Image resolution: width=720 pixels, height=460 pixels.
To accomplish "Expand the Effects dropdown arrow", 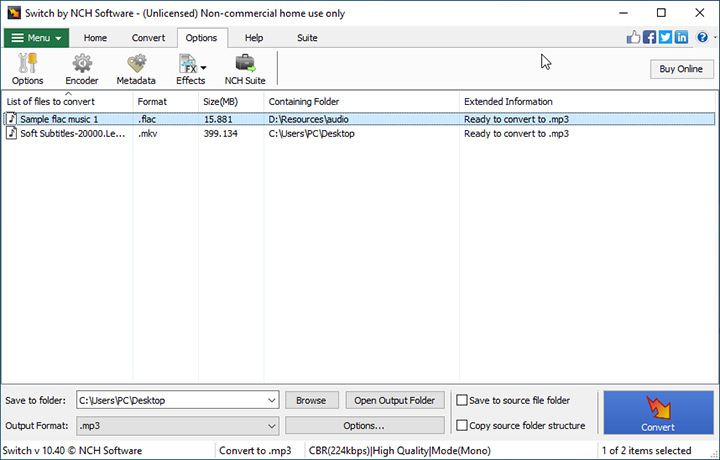I will coord(203,67).
